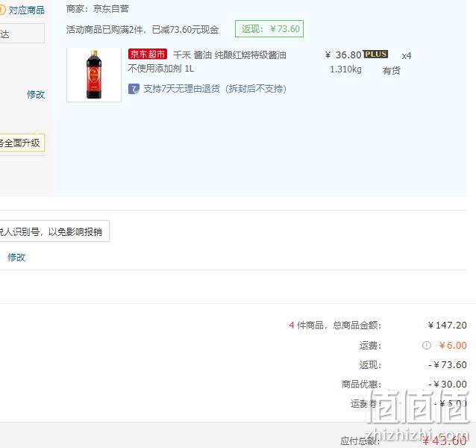Open 支持7天无理由退货 return policy link

point(215,89)
